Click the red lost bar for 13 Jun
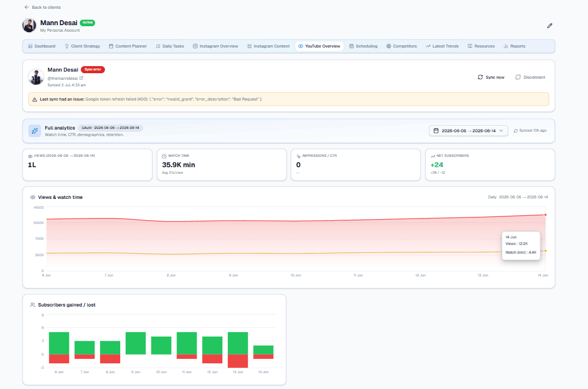 click(238, 361)
